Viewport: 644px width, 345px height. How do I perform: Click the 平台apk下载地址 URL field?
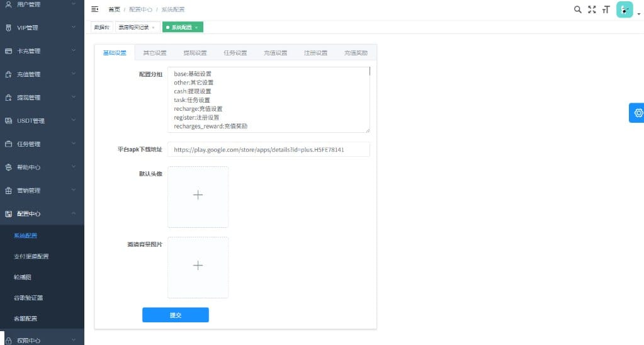coord(269,149)
